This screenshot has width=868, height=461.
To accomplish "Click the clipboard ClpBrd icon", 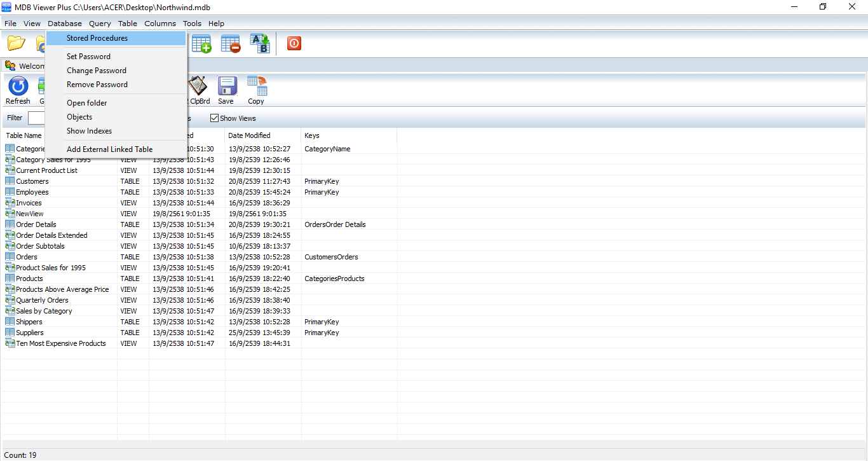I will tap(198, 90).
